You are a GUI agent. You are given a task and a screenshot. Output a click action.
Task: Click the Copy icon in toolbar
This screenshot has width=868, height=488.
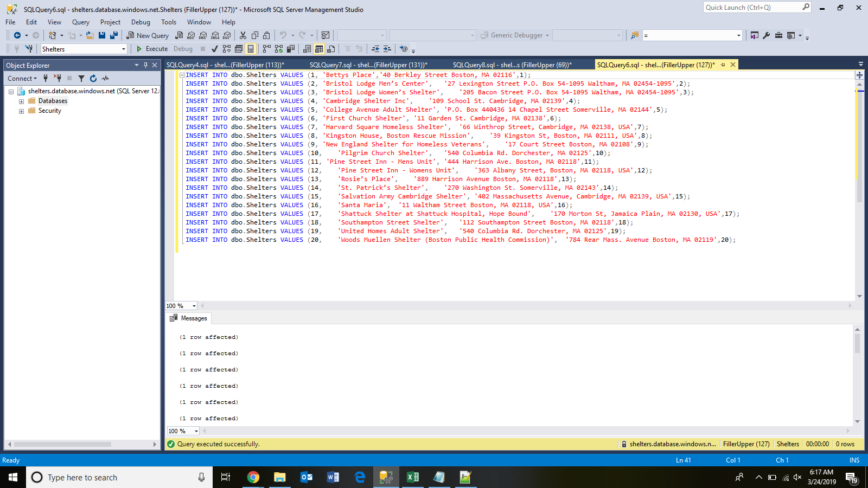pos(254,35)
